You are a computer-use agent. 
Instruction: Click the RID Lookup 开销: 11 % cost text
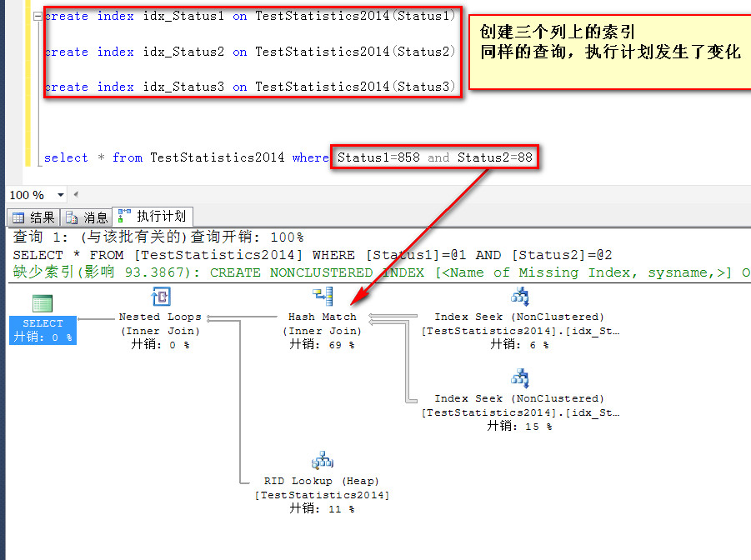[x=322, y=508]
